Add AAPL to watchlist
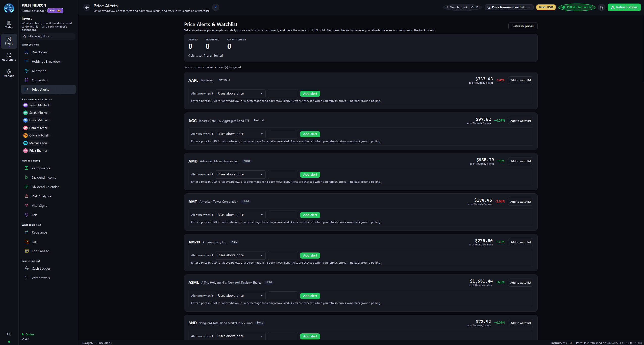The image size is (644, 345). click(521, 80)
